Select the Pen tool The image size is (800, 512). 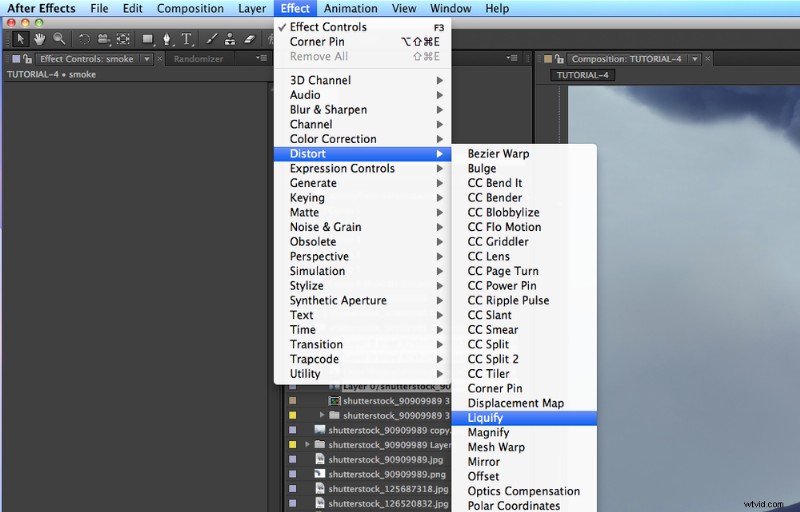coord(167,39)
